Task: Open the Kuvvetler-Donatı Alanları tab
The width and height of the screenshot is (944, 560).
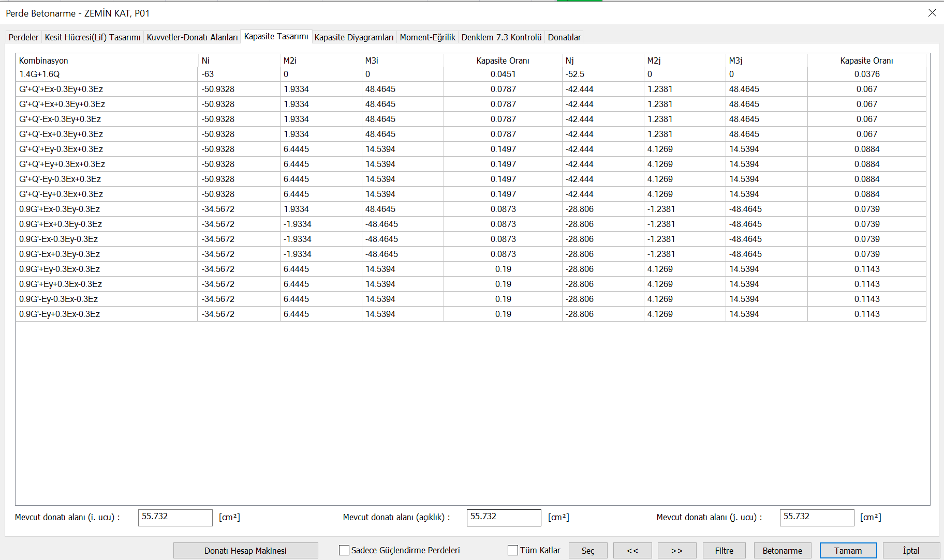Action: (192, 37)
